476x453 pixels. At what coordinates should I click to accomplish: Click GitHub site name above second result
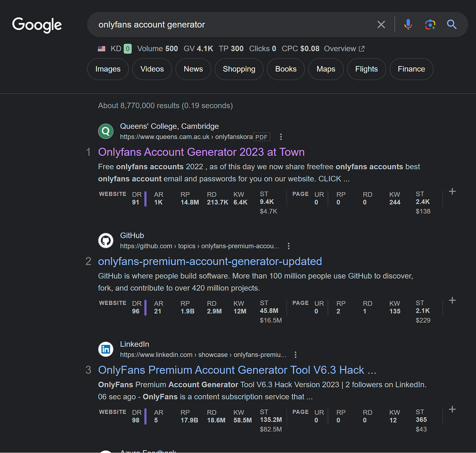[132, 236]
